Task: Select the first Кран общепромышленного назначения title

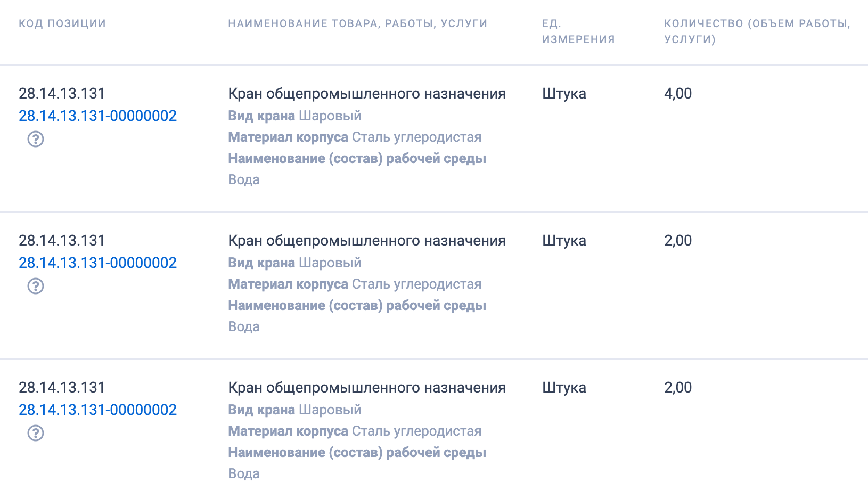Action: pyautogui.click(x=366, y=93)
